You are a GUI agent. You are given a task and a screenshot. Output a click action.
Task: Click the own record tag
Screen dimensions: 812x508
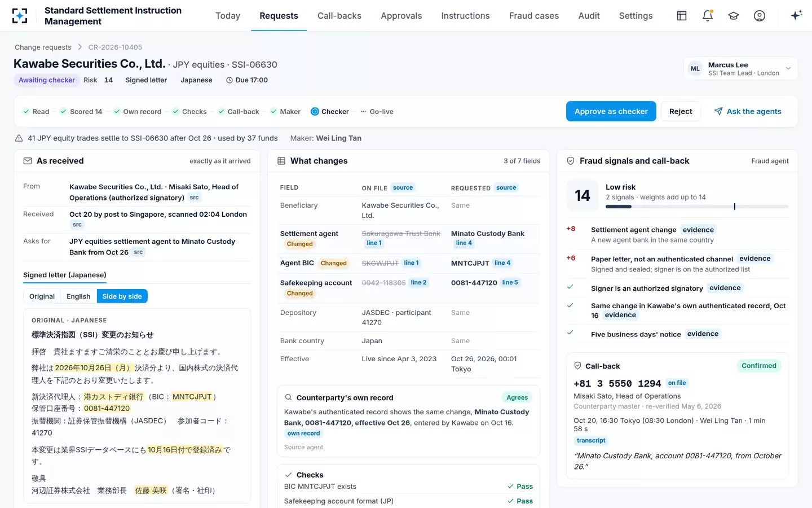click(303, 433)
